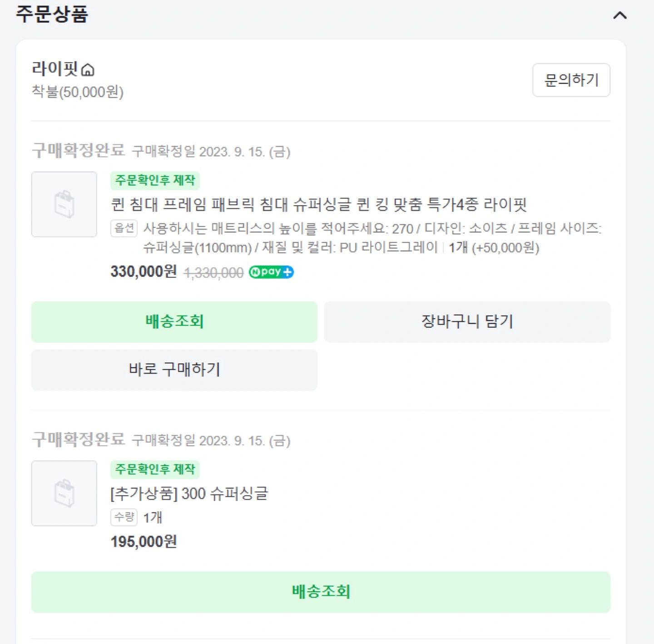Open the bed frame product thumbnail
Viewport: 654px width, 644px height.
(x=64, y=204)
